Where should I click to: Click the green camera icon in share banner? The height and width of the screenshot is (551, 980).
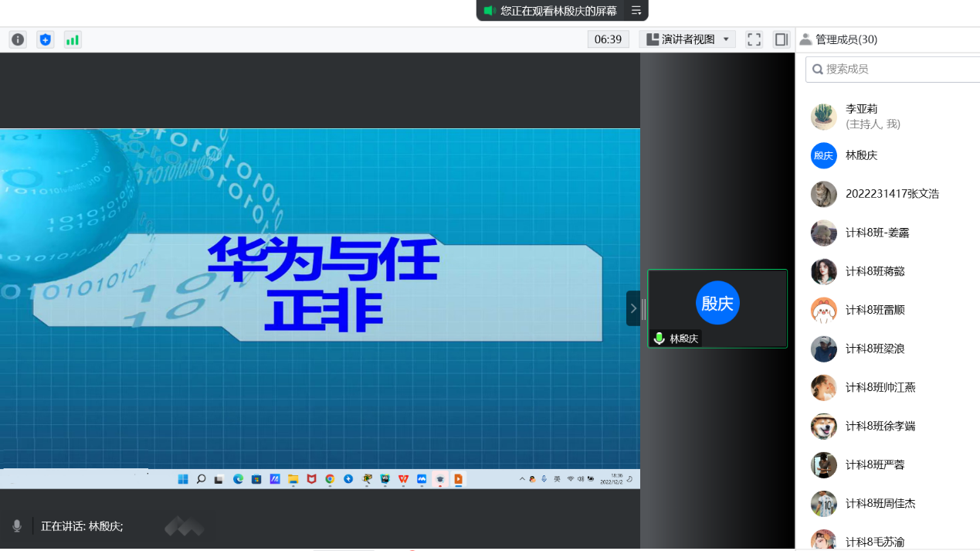[489, 11]
